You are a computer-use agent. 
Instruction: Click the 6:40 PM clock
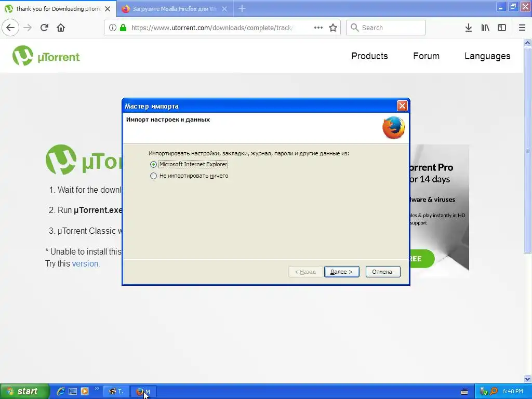click(512, 391)
